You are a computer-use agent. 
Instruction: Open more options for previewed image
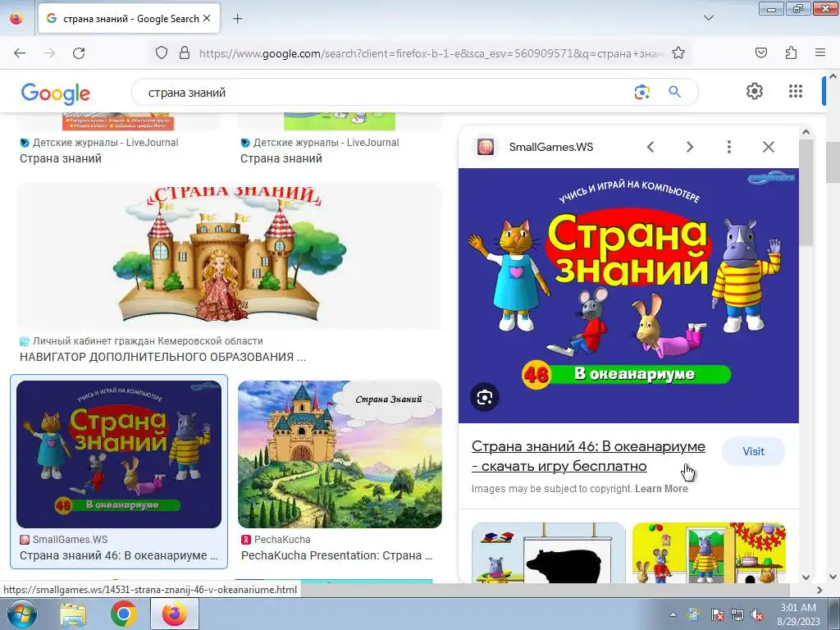(x=728, y=147)
